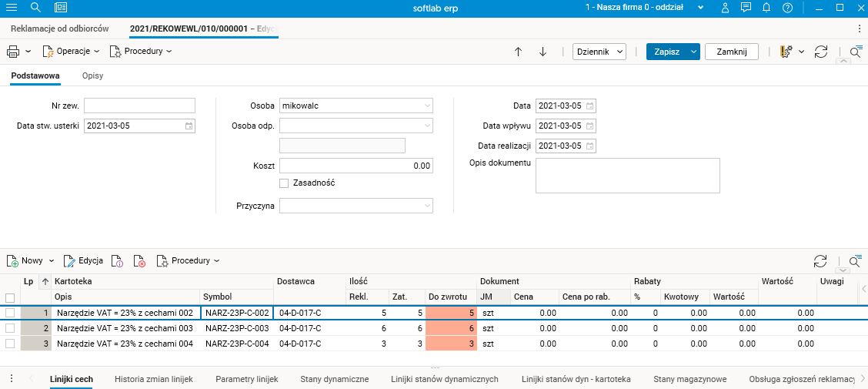Click the Nr zew. input field

[139, 106]
